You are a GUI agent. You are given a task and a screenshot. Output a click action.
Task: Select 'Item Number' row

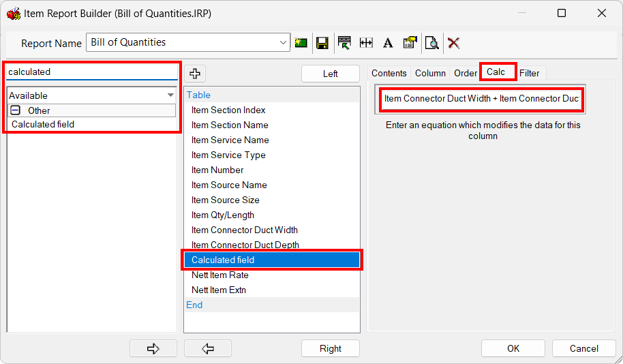pos(272,170)
